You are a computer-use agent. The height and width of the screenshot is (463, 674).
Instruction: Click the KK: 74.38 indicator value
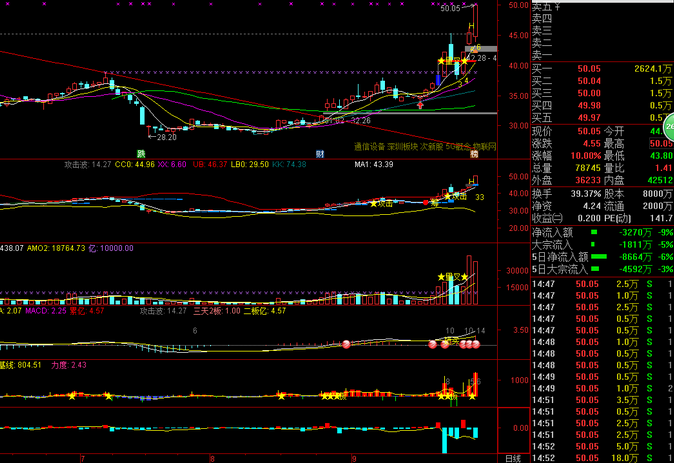coord(289,164)
